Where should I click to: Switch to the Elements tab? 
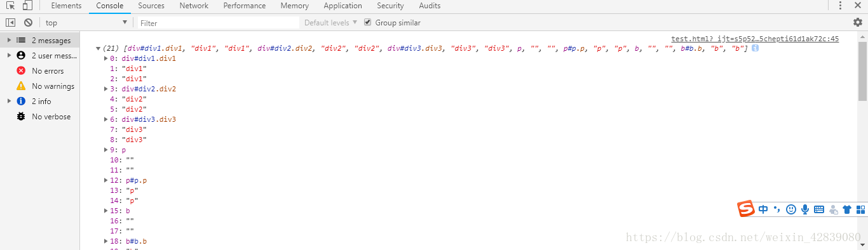click(66, 6)
